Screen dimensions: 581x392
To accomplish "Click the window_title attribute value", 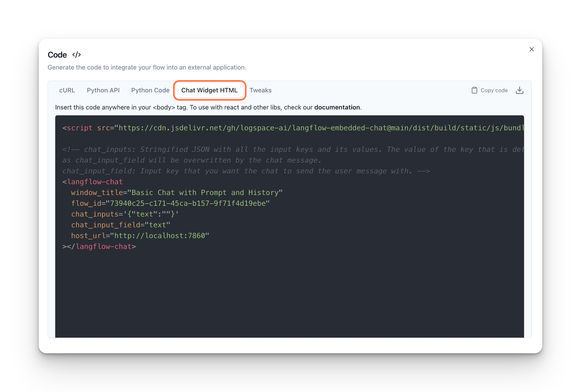I will pyautogui.click(x=205, y=193).
